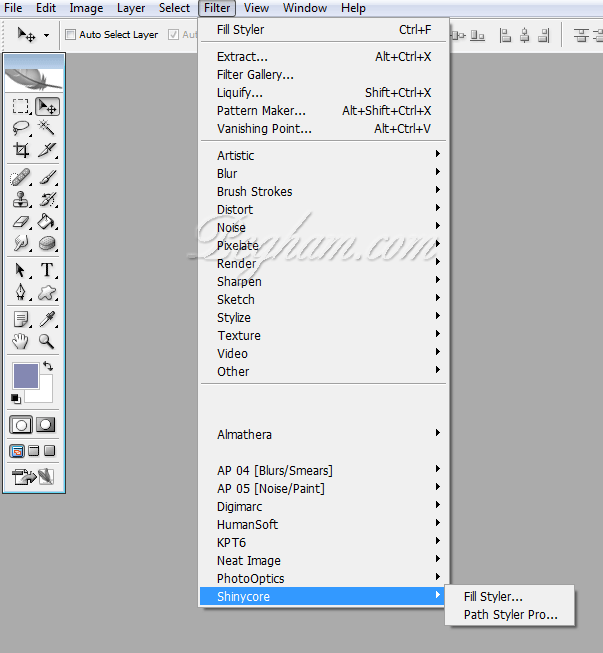Open Filter Gallery...
The image size is (603, 653).
pyautogui.click(x=323, y=75)
